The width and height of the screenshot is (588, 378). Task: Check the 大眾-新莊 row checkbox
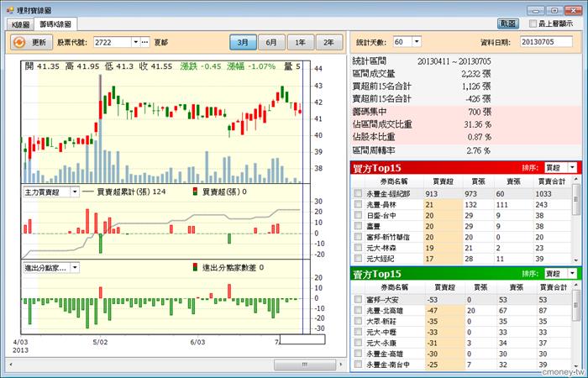(x=358, y=321)
